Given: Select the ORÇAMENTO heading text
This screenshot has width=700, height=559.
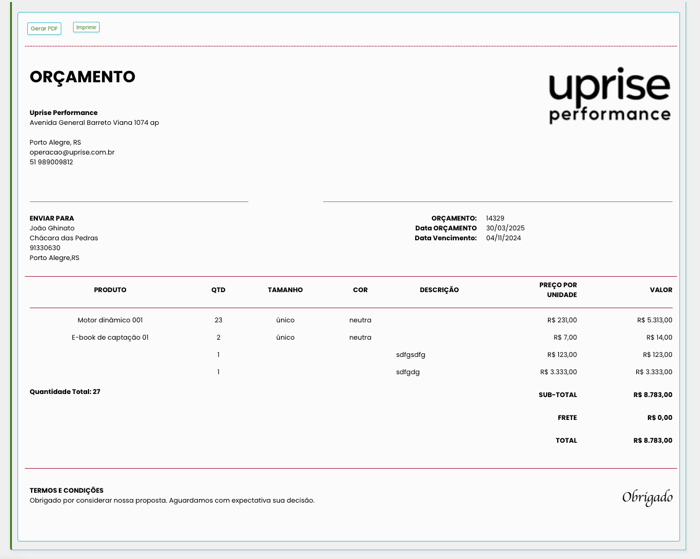Looking at the screenshot, I should [x=83, y=77].
